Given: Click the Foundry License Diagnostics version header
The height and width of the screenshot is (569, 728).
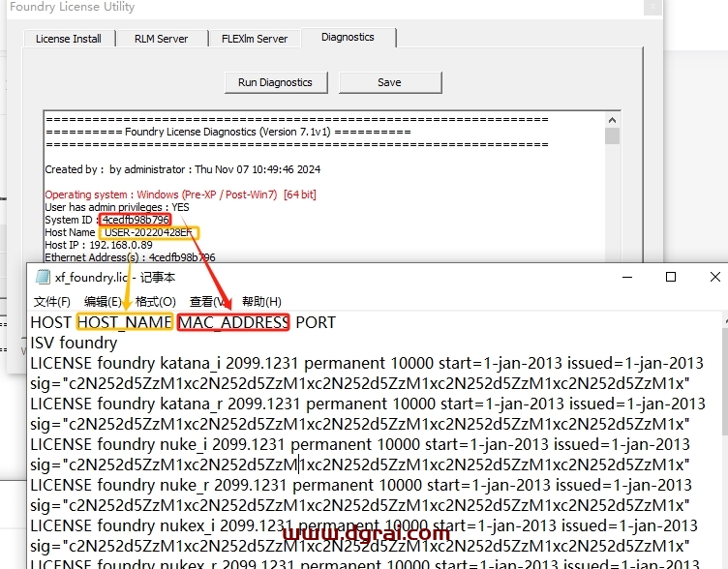Looking at the screenshot, I should 227,132.
